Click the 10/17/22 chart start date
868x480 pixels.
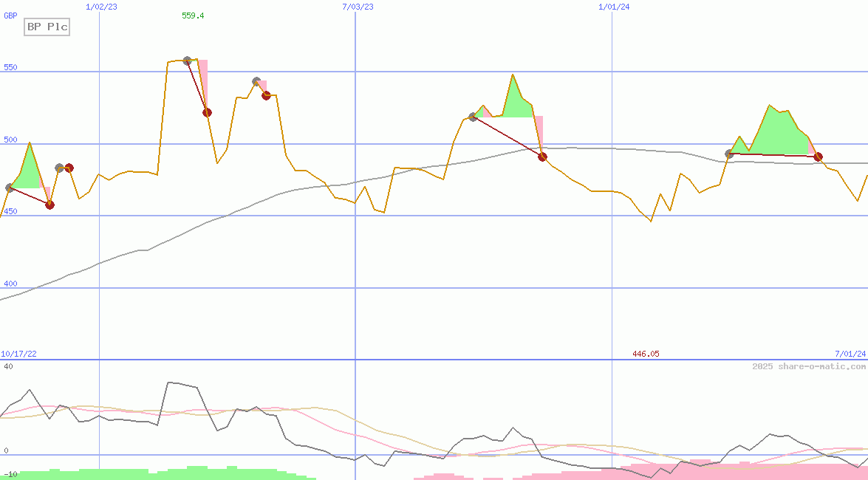(x=18, y=354)
